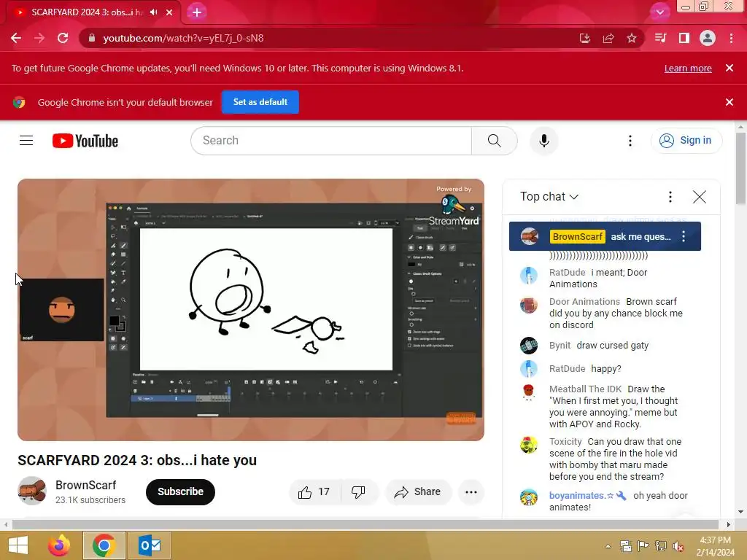Open the media controls icon
747x560 pixels.
pos(660,38)
